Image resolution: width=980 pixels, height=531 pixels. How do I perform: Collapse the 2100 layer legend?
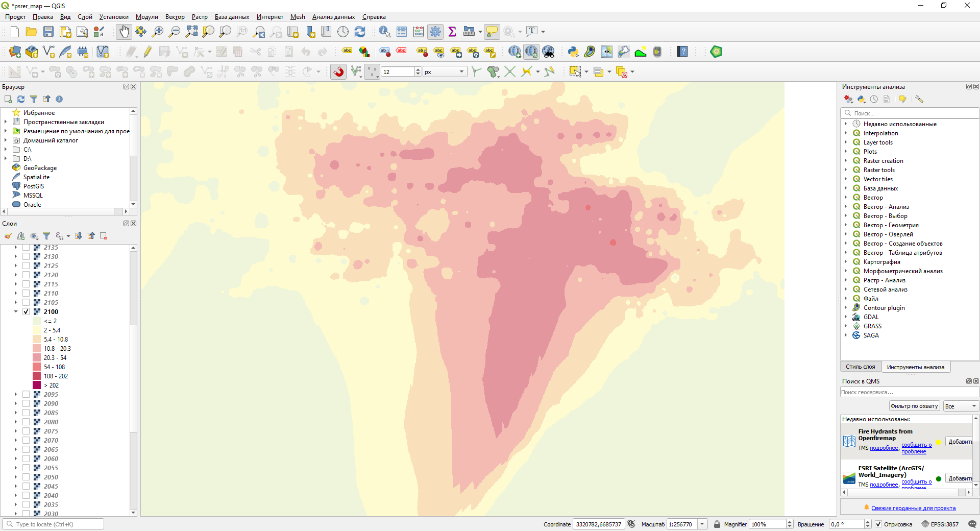(16, 312)
